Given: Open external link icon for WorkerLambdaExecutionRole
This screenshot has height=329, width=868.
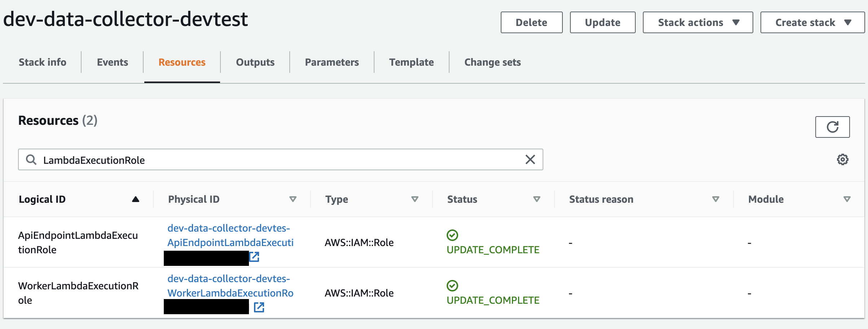Looking at the screenshot, I should pyautogui.click(x=259, y=307).
